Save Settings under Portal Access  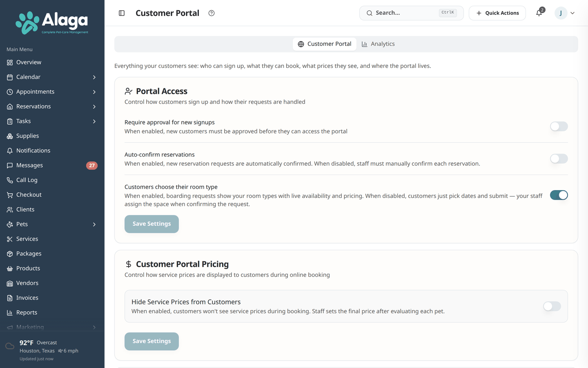point(151,224)
